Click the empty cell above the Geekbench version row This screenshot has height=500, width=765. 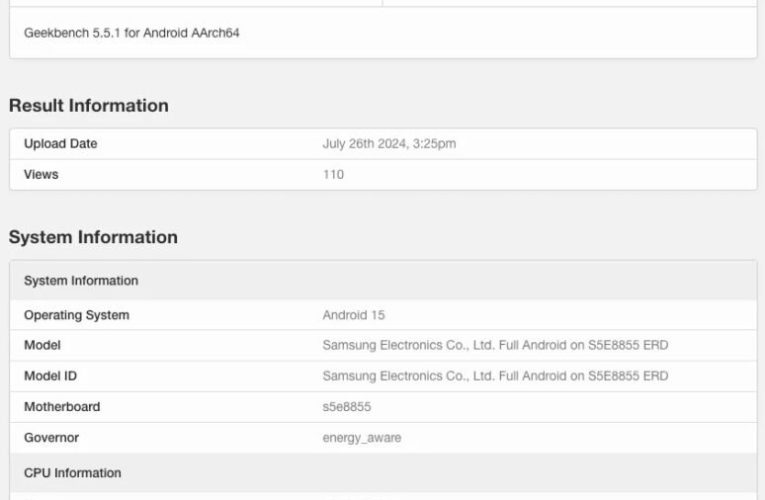tap(196, 3)
